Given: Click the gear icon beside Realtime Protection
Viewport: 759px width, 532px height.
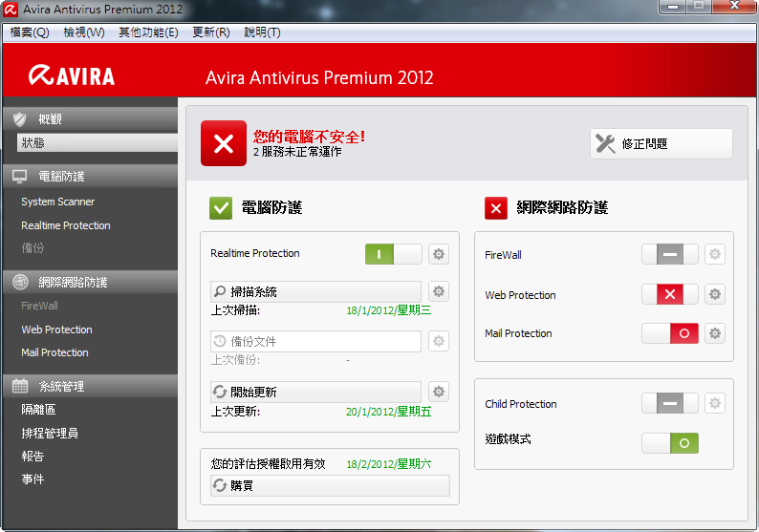Looking at the screenshot, I should coord(439,254).
